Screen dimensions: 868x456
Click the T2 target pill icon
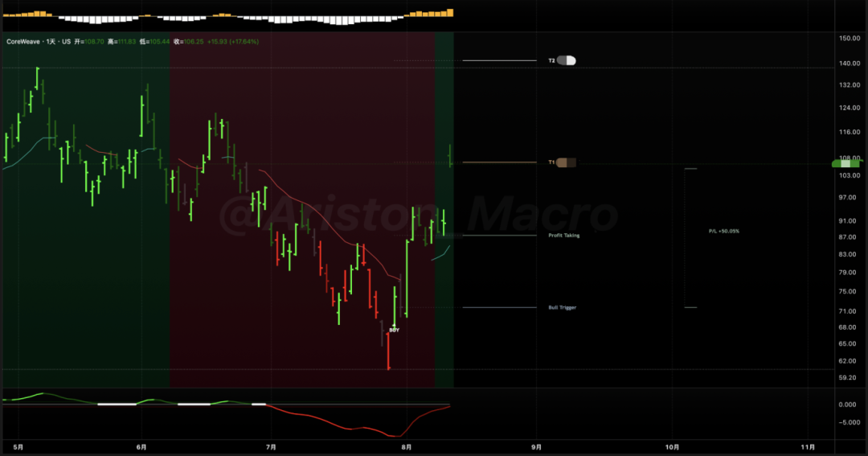point(567,60)
